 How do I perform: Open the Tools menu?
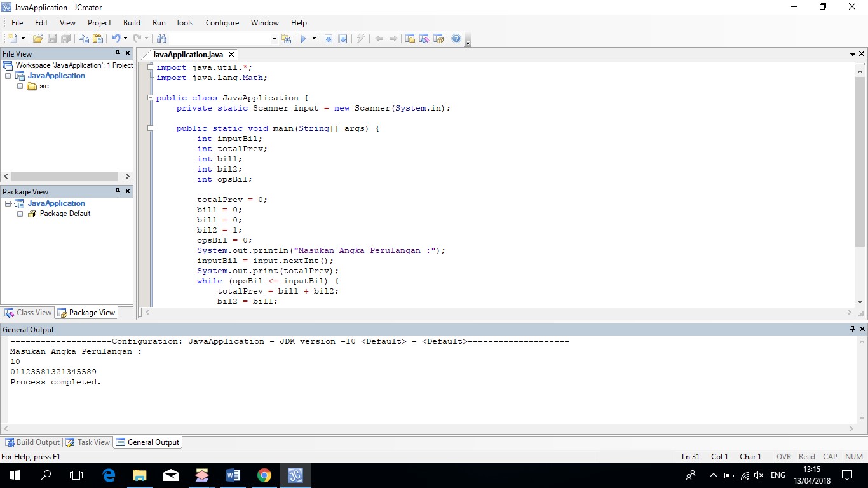[x=185, y=22]
